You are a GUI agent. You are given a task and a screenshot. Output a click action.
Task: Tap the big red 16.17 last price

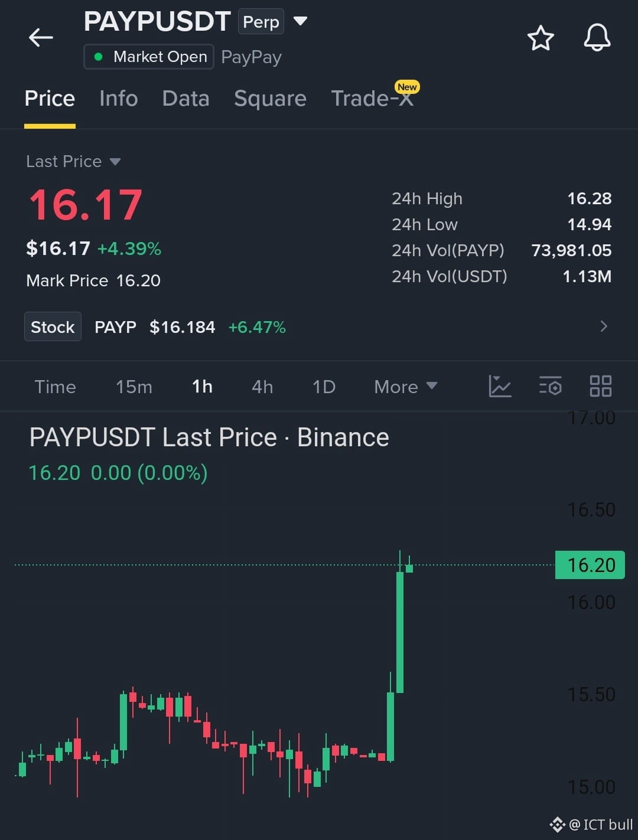86,205
